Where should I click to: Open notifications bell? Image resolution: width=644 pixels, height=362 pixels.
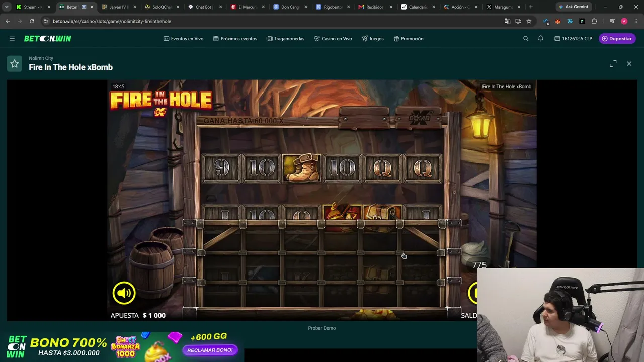(x=541, y=39)
